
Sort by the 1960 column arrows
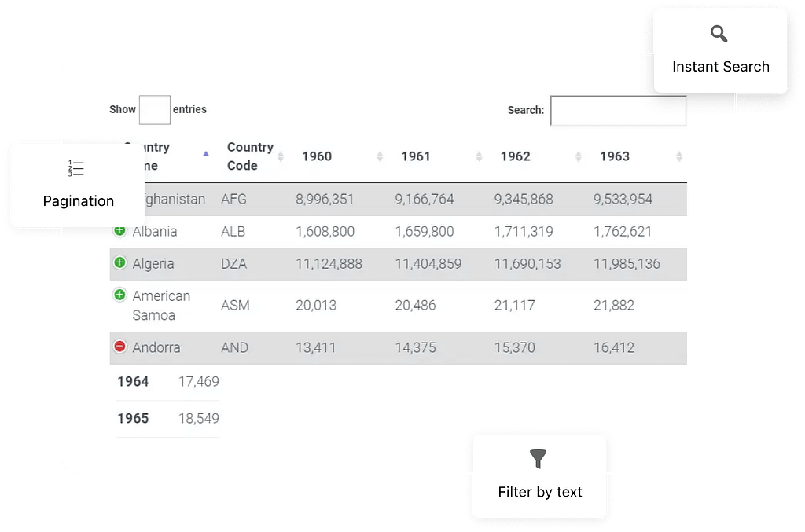380,156
